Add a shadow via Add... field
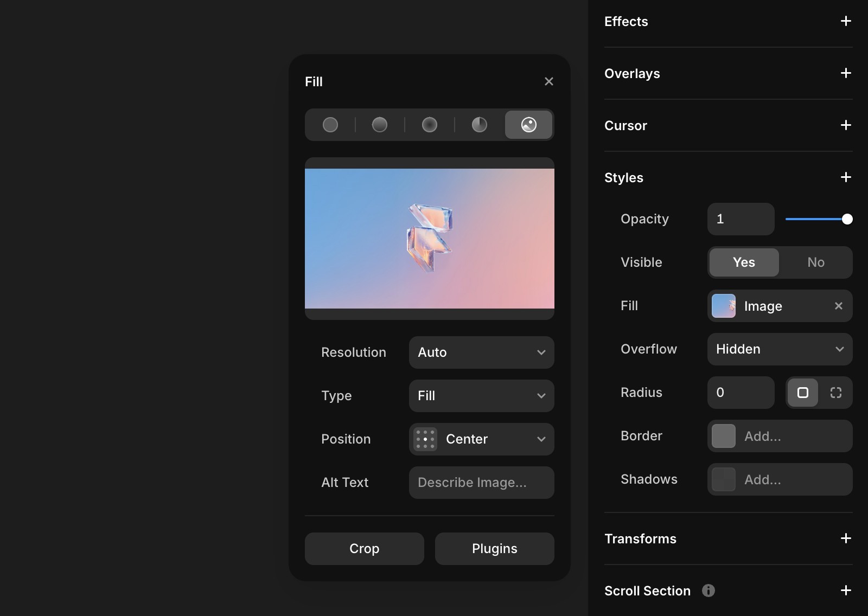This screenshot has width=868, height=616. coord(780,479)
